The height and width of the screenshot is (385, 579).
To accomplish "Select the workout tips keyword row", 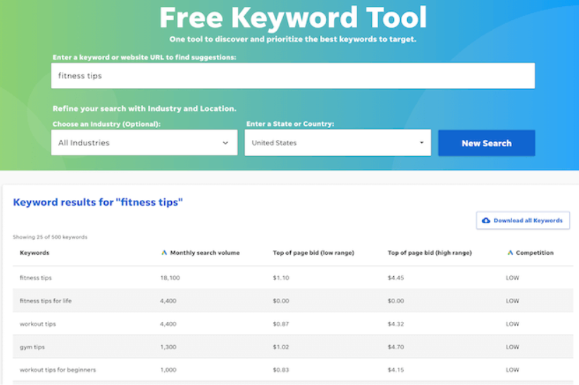I will pos(293,324).
